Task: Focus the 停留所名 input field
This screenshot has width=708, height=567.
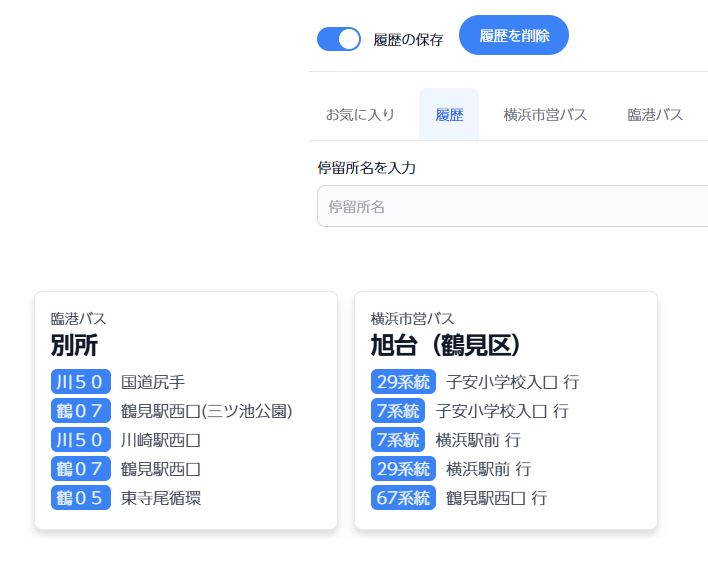Action: pyautogui.click(x=512, y=206)
